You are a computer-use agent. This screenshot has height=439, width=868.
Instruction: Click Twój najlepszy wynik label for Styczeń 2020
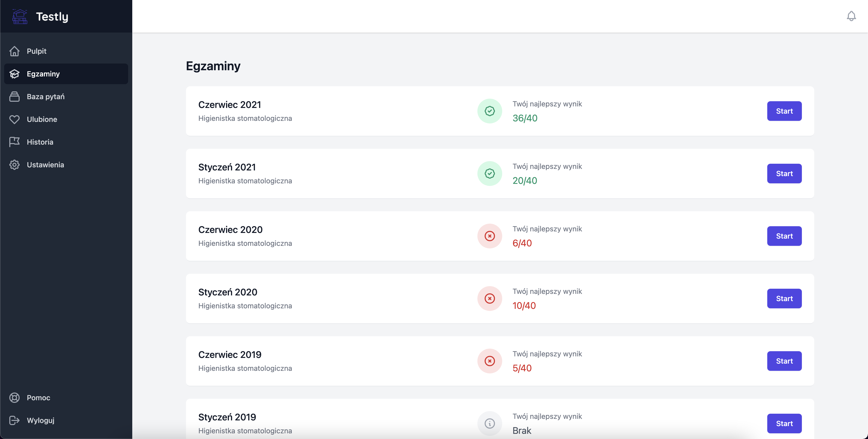547,292
